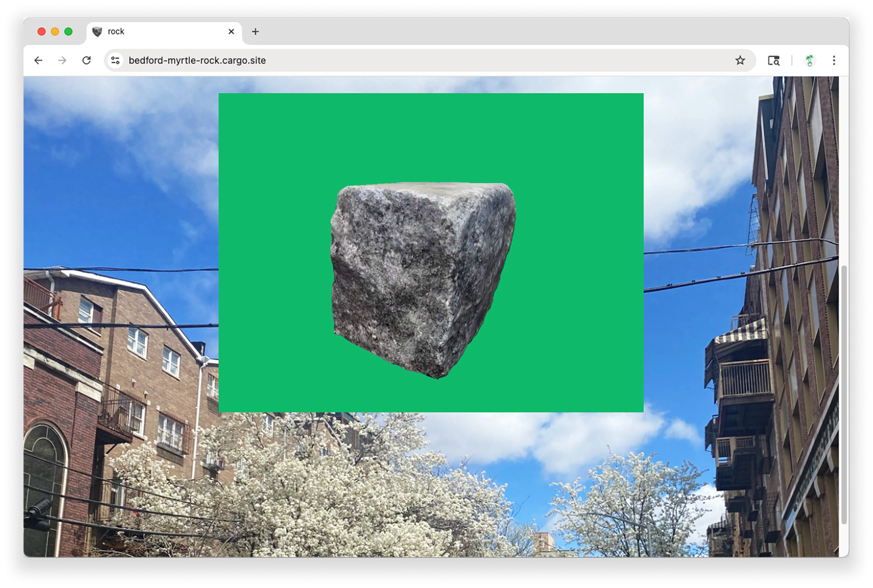Open a new tab with plus button
873x588 pixels.
255,32
